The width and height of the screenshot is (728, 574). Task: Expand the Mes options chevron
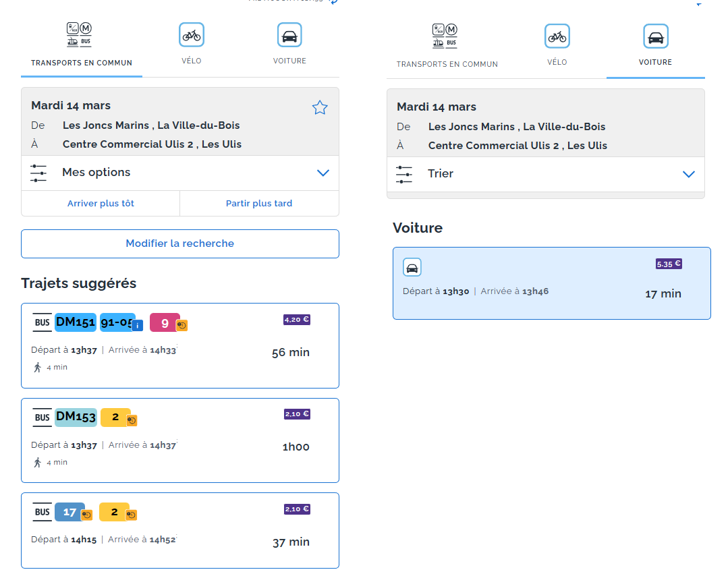323,173
